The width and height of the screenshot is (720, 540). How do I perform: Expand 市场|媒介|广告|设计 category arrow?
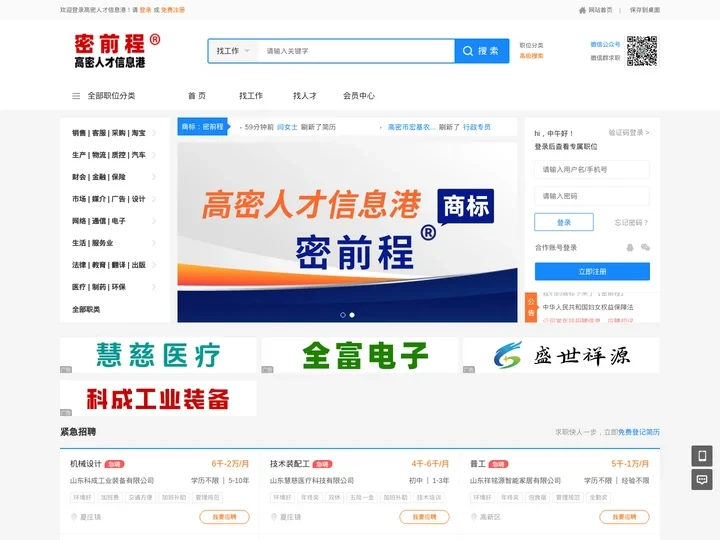[x=154, y=199]
